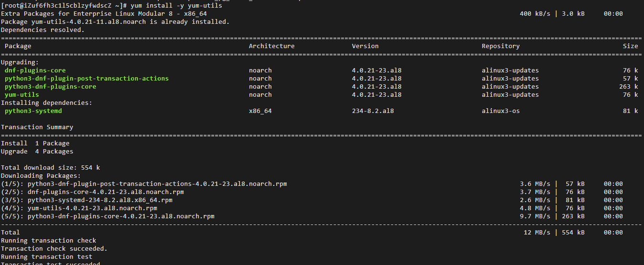
Task: Click the green yum-utils package name
Action: 21,95
